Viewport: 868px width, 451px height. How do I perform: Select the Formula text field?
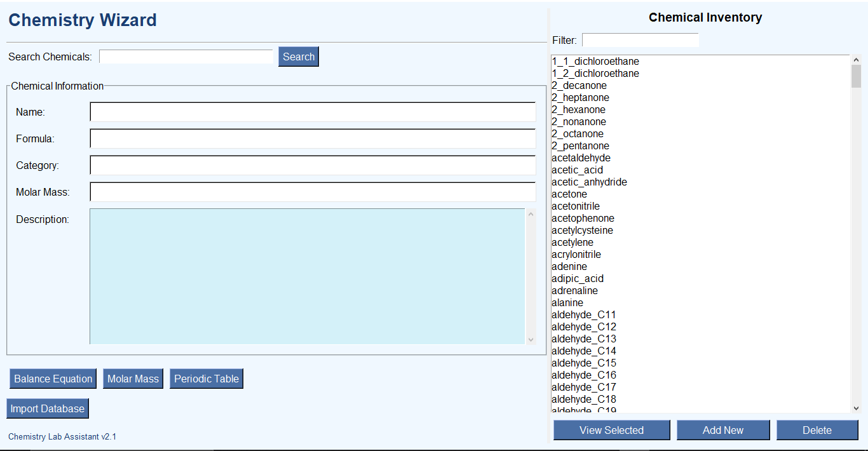(x=313, y=138)
